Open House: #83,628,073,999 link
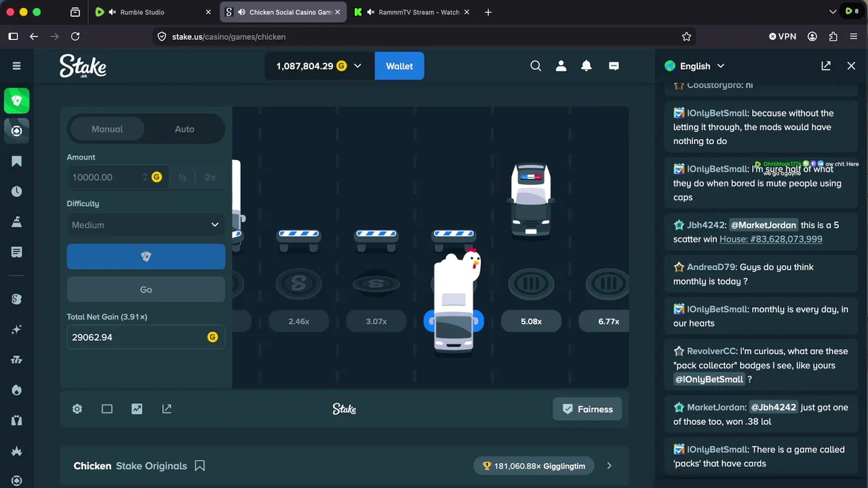 pos(771,239)
